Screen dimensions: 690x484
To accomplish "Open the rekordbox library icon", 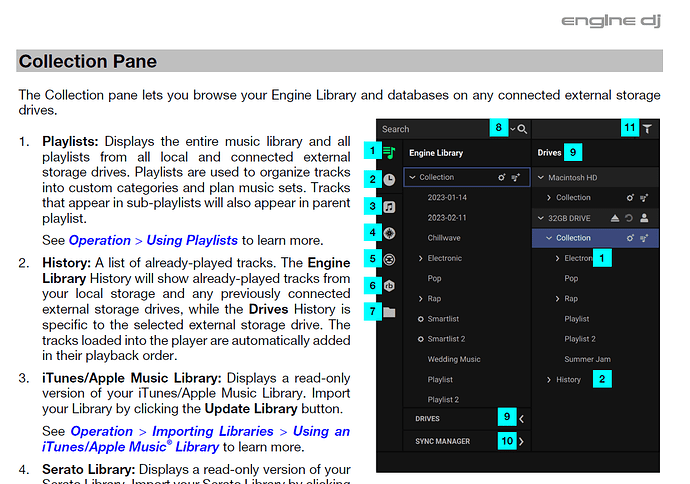I will (x=389, y=286).
